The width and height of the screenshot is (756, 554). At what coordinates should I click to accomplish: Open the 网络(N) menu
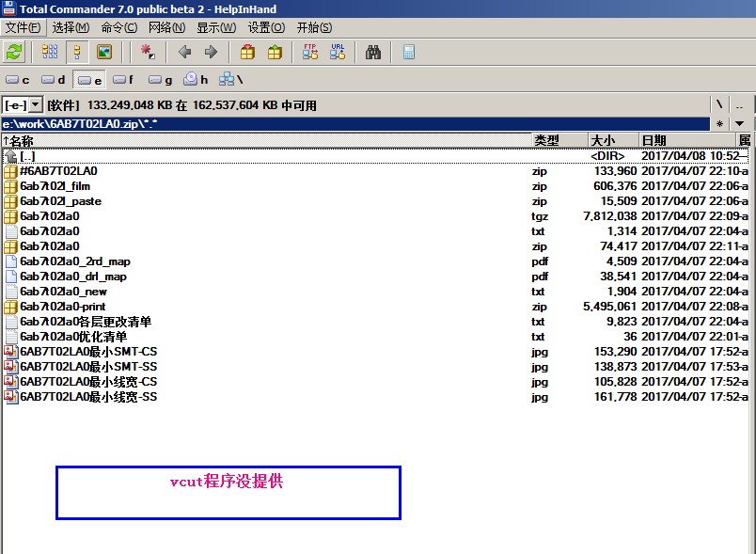tap(166, 27)
